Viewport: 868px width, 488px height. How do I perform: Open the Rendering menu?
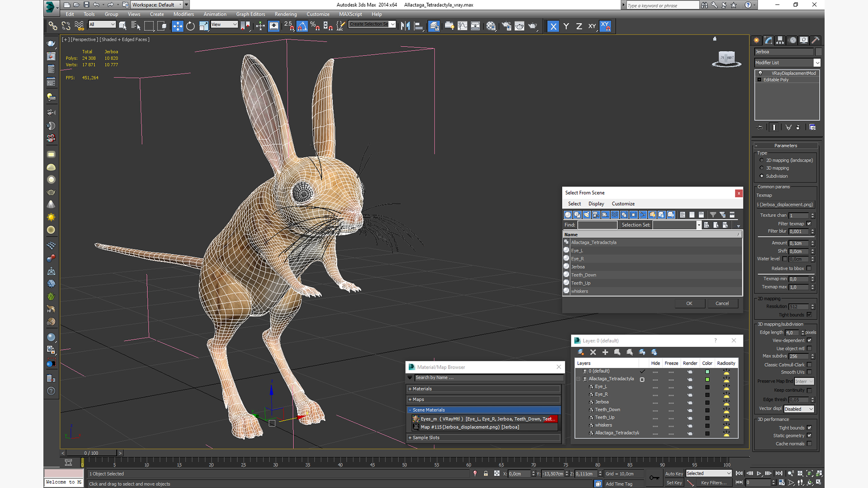point(286,14)
